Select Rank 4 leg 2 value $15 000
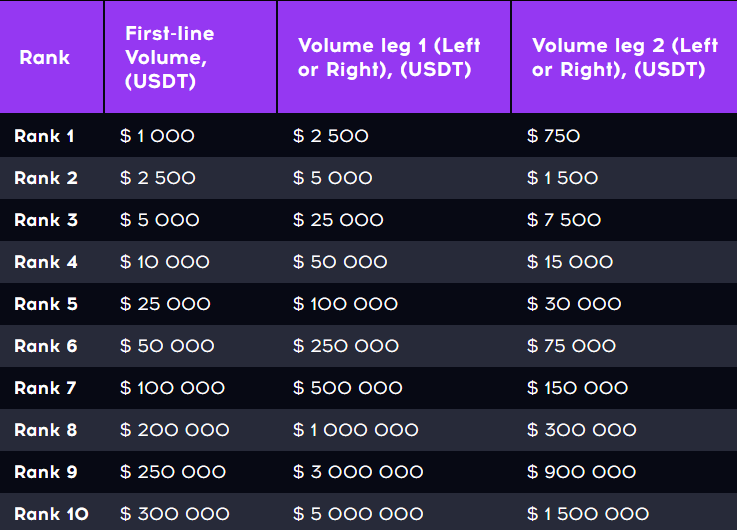The width and height of the screenshot is (737, 530). click(570, 262)
